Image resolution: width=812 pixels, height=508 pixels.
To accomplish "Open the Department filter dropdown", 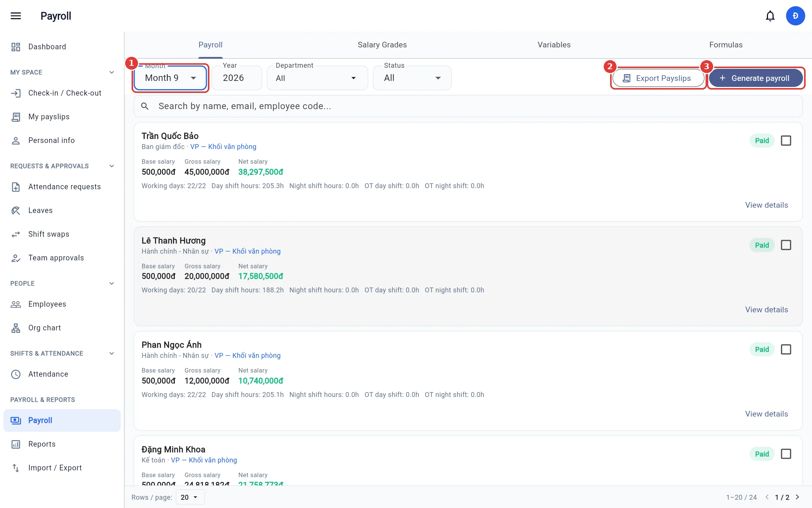I will point(317,78).
